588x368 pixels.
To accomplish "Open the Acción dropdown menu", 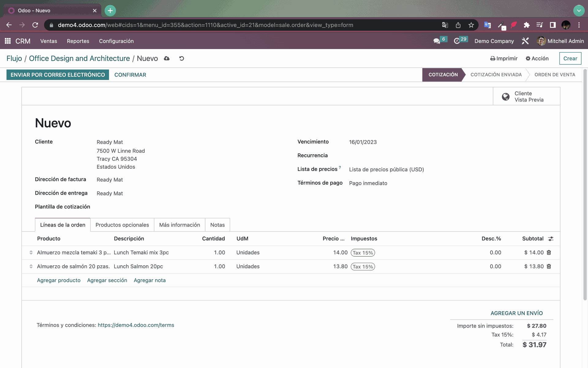I will click(537, 58).
